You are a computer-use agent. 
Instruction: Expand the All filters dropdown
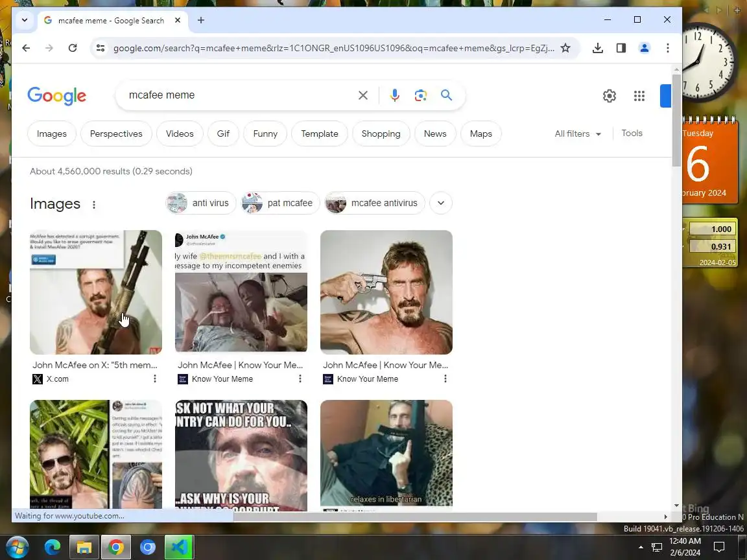(x=577, y=134)
